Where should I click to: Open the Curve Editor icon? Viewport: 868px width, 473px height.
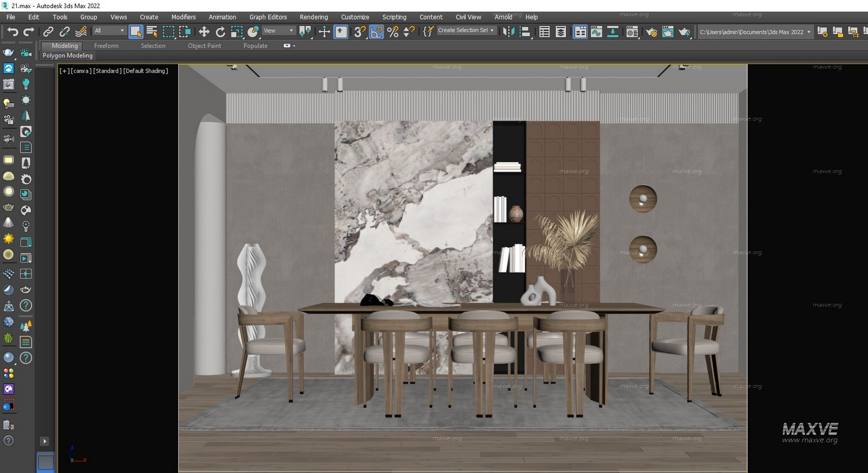point(596,32)
